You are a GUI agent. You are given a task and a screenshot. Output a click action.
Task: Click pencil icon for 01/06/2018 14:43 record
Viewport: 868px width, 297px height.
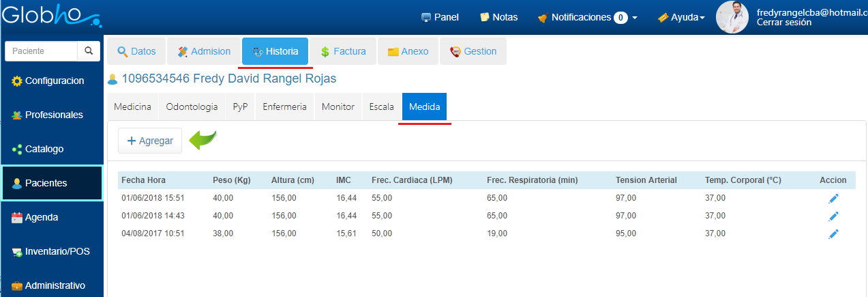(833, 216)
